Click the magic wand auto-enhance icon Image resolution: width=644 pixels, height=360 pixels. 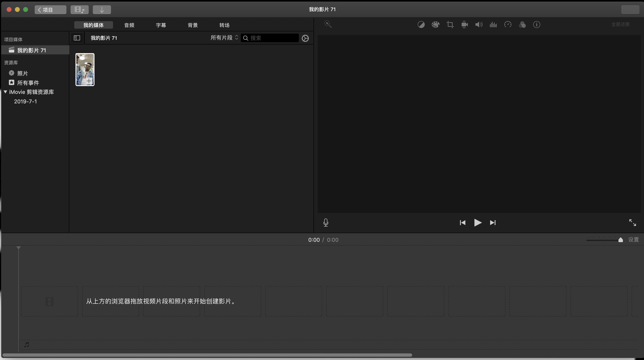tap(328, 24)
